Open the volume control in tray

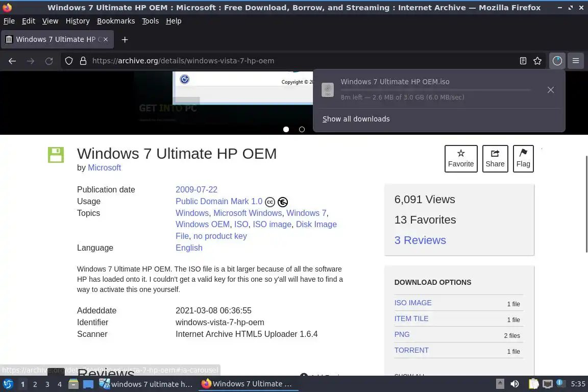pyautogui.click(x=515, y=384)
